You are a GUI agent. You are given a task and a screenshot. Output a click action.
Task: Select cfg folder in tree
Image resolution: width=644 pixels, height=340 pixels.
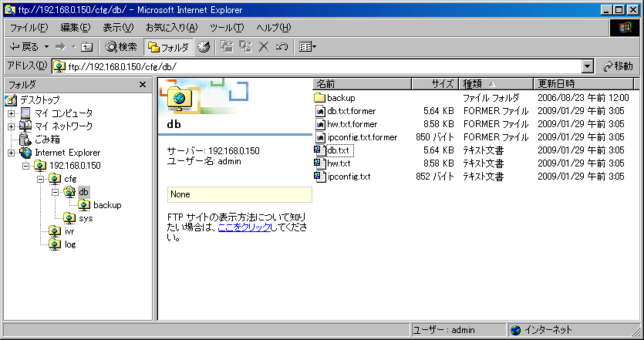click(x=70, y=179)
